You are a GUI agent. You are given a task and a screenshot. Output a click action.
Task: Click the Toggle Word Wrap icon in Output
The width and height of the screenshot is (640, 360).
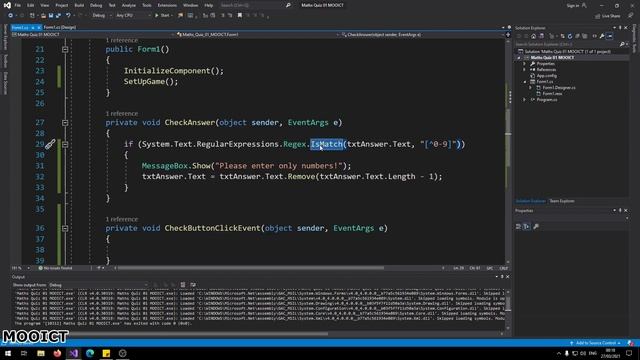[193, 285]
